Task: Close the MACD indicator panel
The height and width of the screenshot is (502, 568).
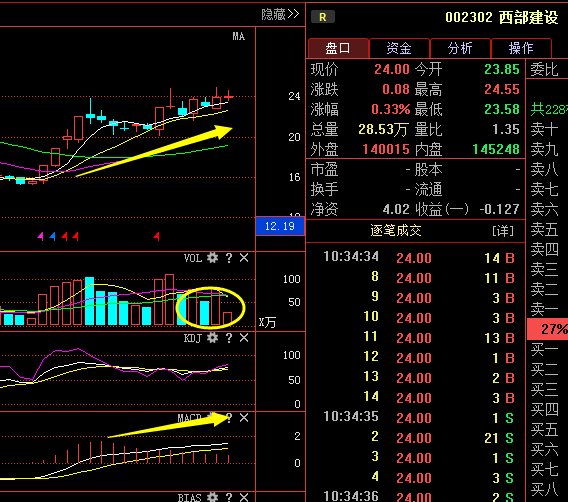Action: coord(244,418)
